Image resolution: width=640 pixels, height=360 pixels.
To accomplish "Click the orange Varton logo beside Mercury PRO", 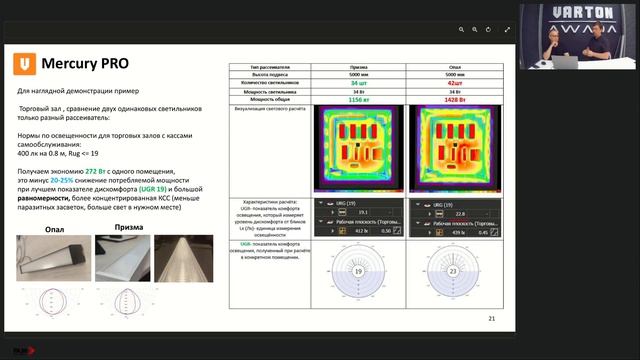I will coord(24,64).
